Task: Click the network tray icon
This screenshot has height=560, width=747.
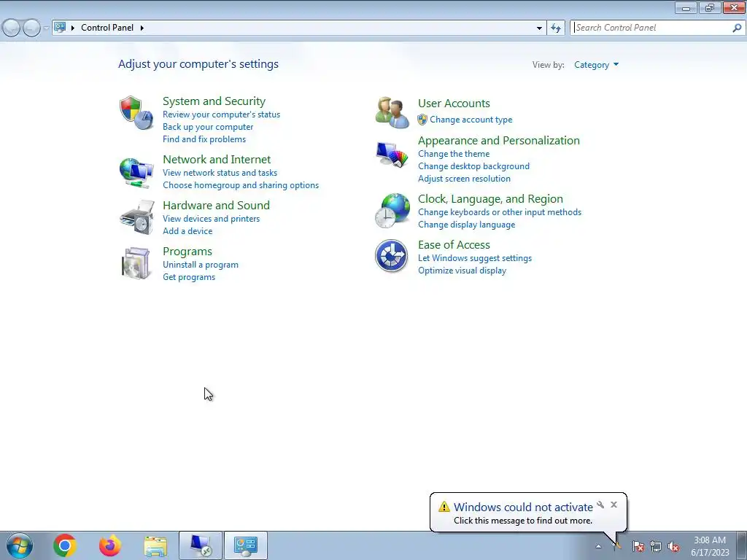Action: point(656,546)
